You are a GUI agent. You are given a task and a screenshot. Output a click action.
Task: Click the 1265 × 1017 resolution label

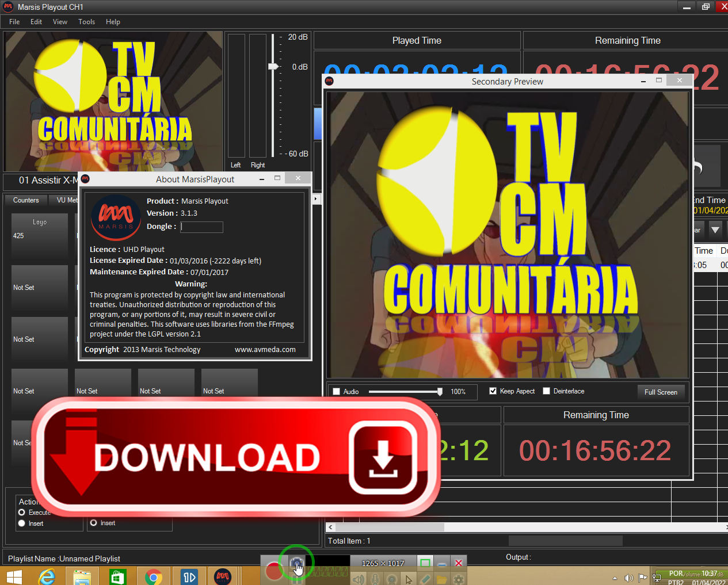pyautogui.click(x=383, y=564)
